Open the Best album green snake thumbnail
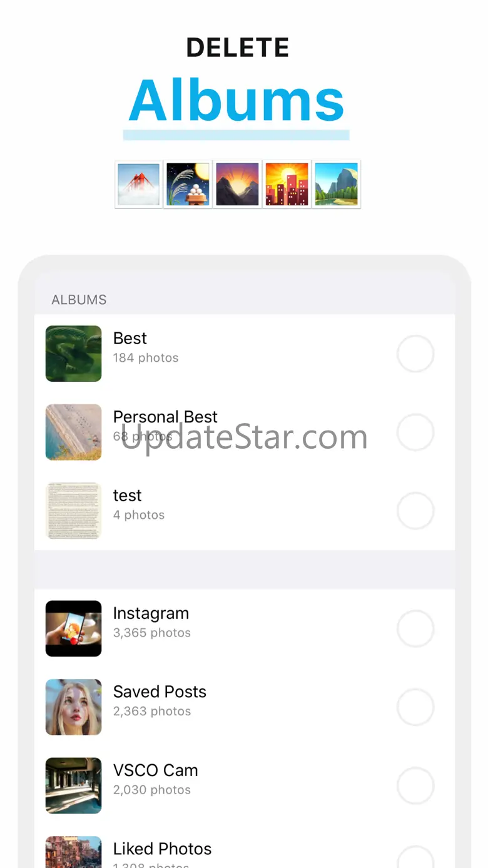This screenshot has width=488, height=868. pos(74,354)
